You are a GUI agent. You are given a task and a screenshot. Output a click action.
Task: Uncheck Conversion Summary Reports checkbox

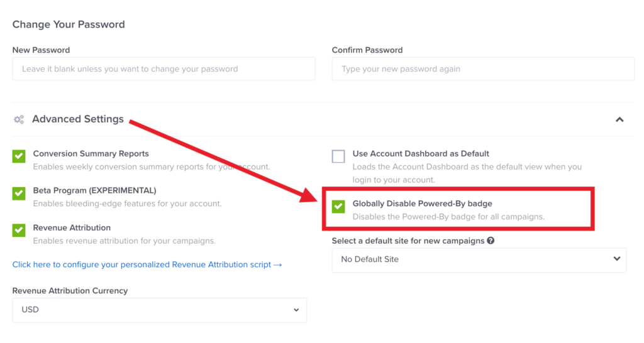[x=19, y=156]
